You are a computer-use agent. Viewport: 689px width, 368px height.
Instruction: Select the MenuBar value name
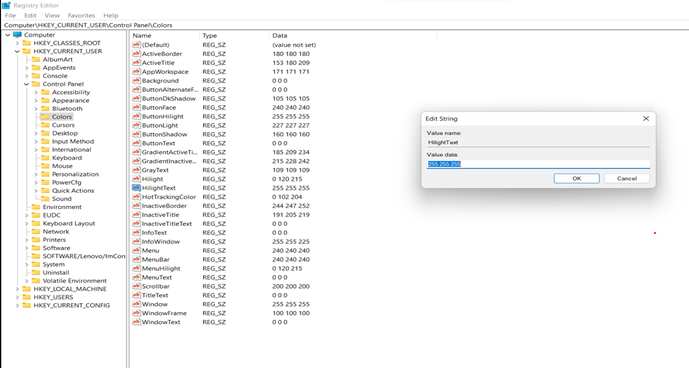[x=156, y=259]
